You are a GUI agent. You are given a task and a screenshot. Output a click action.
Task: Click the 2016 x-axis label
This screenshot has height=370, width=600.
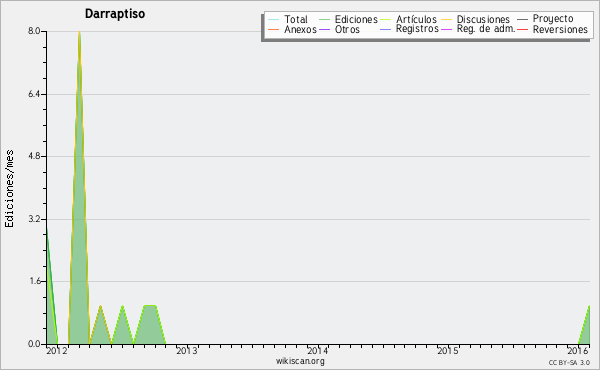[578, 351]
